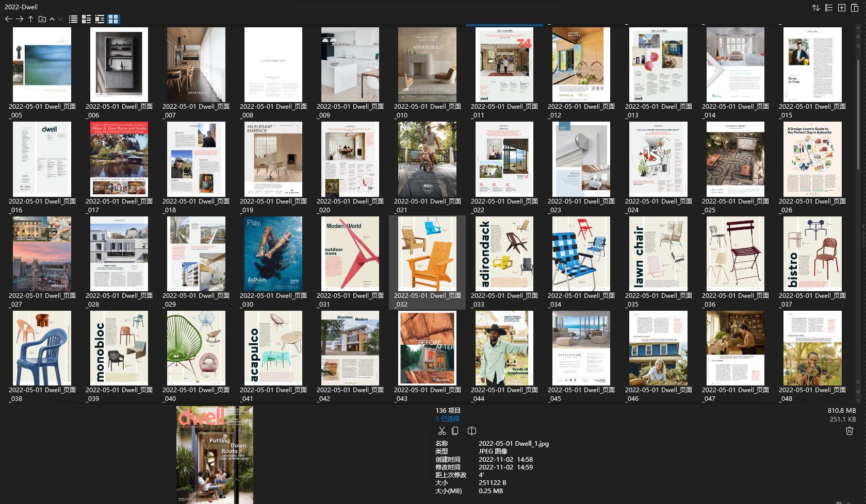Image resolution: width=866 pixels, height=504 pixels.
Task: Delete the selected file via trash icon
Action: 849,431
